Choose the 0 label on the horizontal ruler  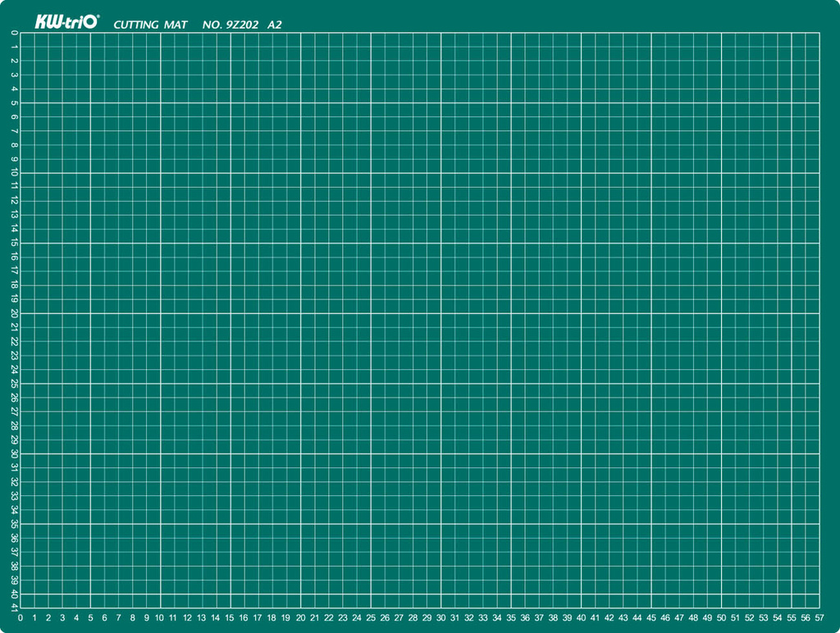tap(21, 617)
